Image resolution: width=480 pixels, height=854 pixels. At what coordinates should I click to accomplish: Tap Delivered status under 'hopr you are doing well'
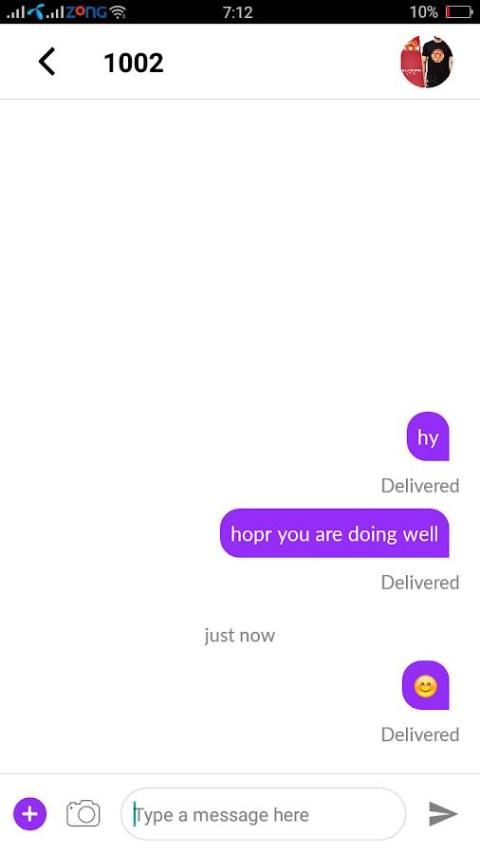tap(420, 582)
